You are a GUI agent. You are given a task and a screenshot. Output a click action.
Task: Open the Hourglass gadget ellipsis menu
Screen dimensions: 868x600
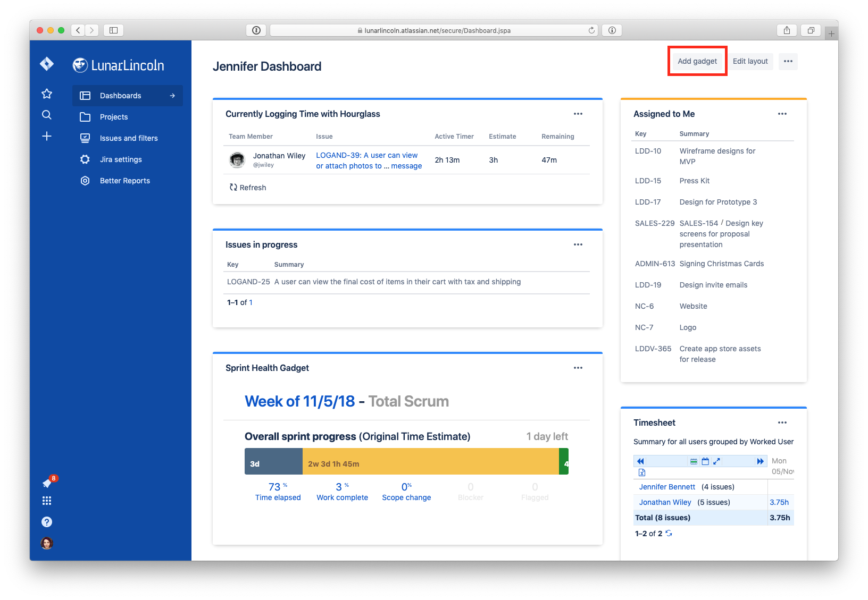pyautogui.click(x=578, y=114)
